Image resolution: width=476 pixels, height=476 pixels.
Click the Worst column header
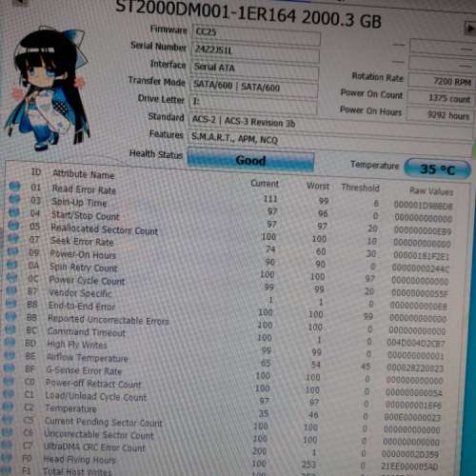(318, 186)
